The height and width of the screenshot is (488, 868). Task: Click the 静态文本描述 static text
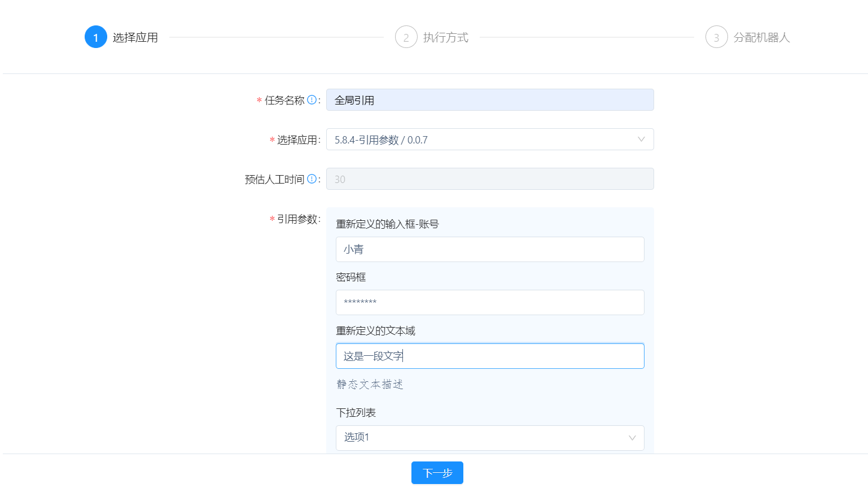click(x=370, y=385)
